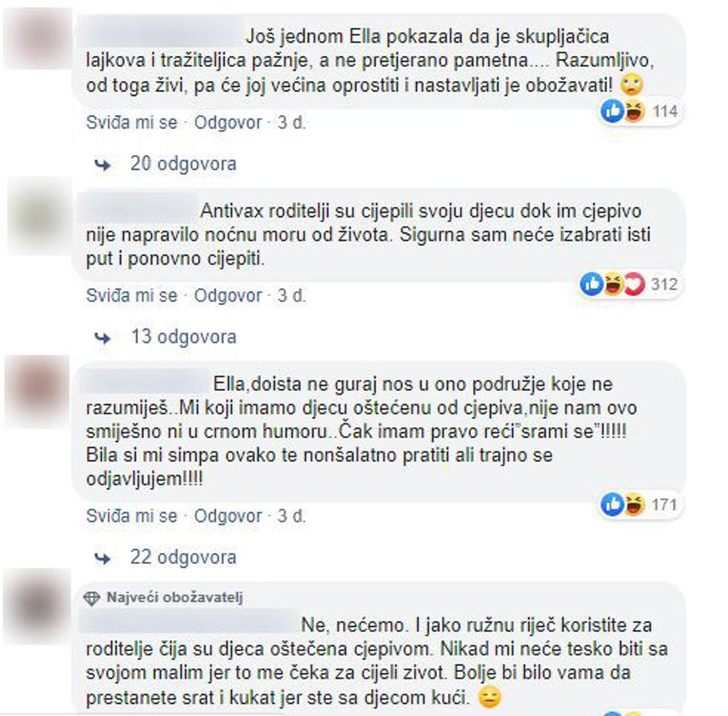Click the like reaction icon beside 171
Viewport: 728px width, 716px height.
click(612, 505)
